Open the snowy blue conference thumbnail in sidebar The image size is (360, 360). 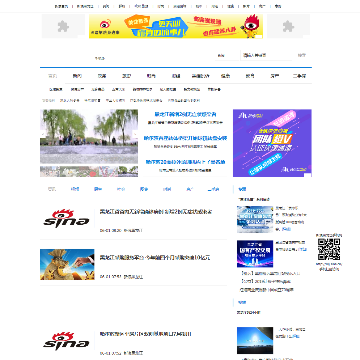(255, 219)
